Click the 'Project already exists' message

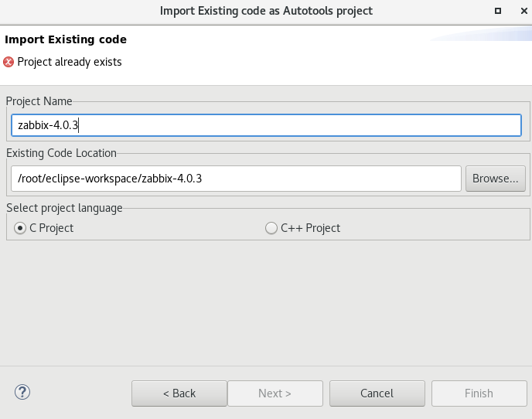pos(70,62)
